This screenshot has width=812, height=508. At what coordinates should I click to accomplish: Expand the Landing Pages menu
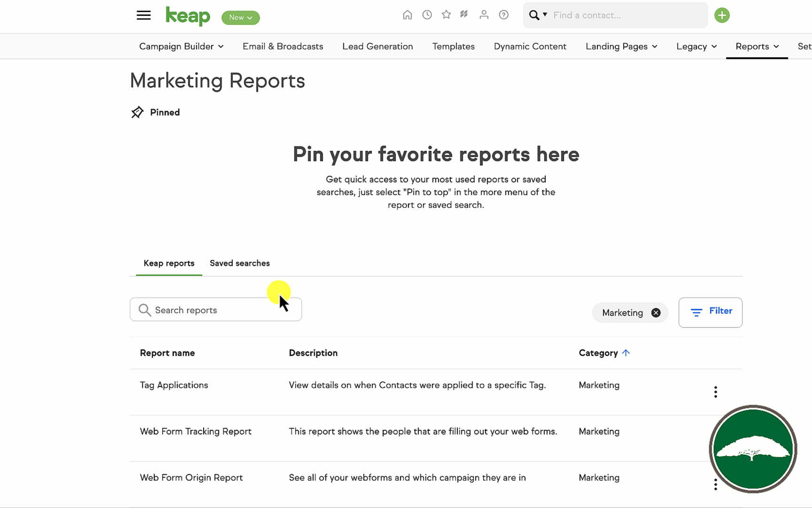coord(621,47)
